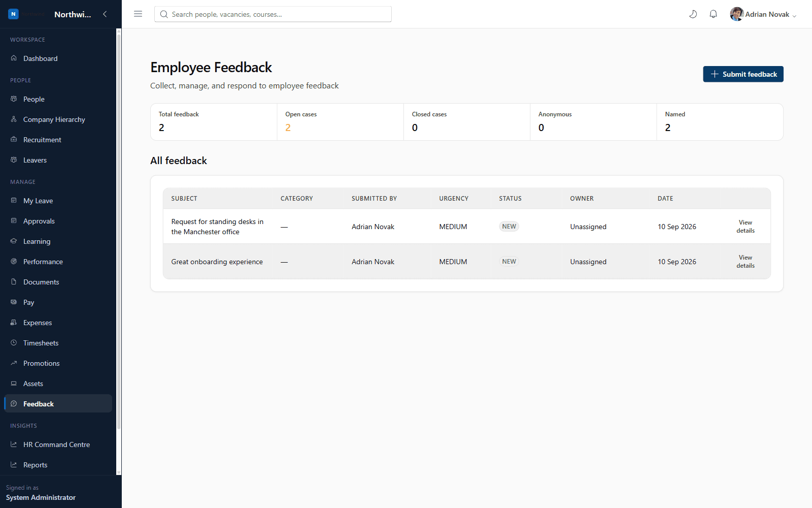812x508 pixels.
Task: Click the Recruitment briefcase icon
Action: point(14,140)
